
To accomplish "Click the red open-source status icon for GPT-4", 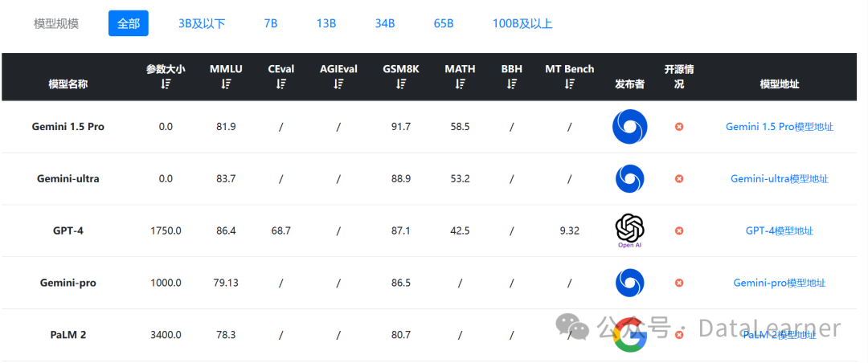I will [679, 230].
